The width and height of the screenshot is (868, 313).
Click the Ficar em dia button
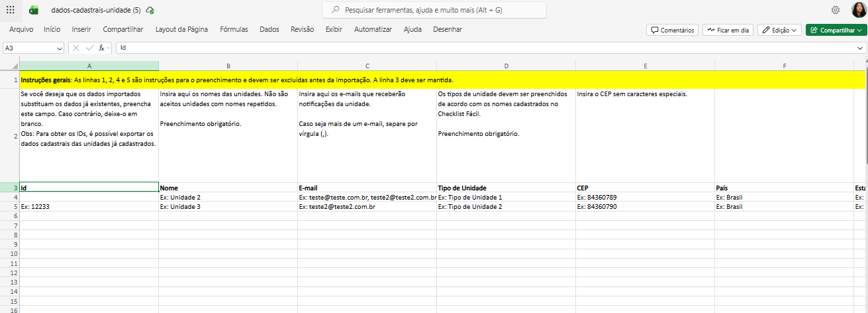[x=728, y=30]
